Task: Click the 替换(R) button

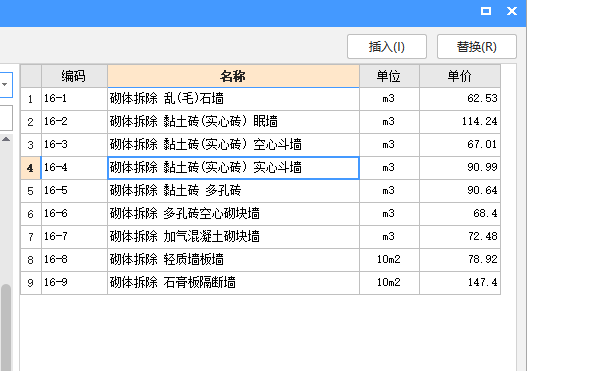Action: point(477,47)
